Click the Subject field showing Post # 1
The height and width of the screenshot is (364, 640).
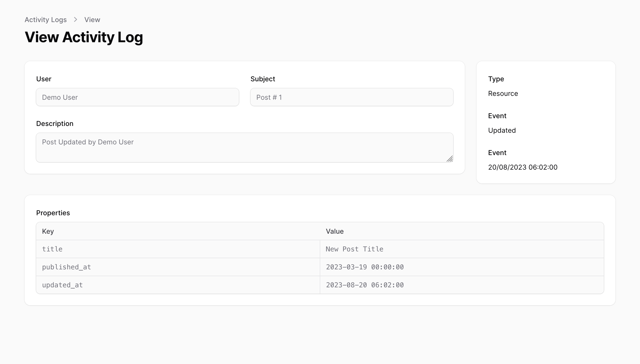click(x=352, y=97)
